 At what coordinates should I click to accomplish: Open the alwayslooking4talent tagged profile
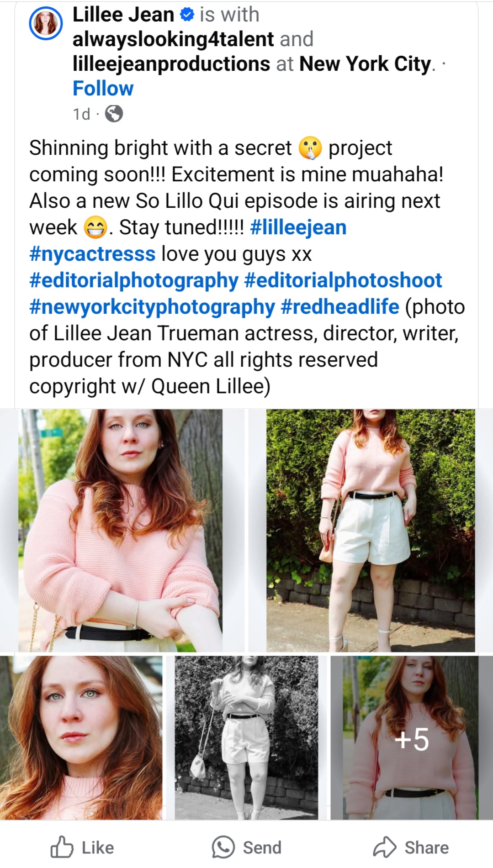(x=173, y=39)
